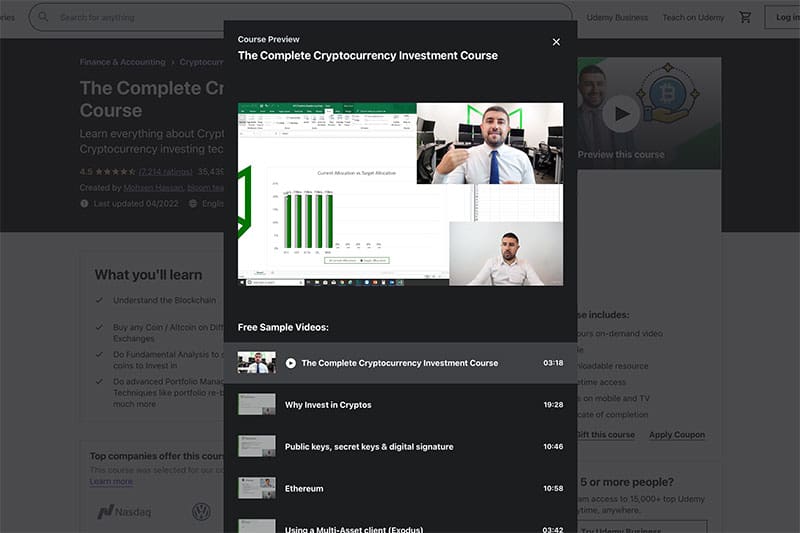Click thumbnail for Why Invest in Cryptos

[x=257, y=404]
